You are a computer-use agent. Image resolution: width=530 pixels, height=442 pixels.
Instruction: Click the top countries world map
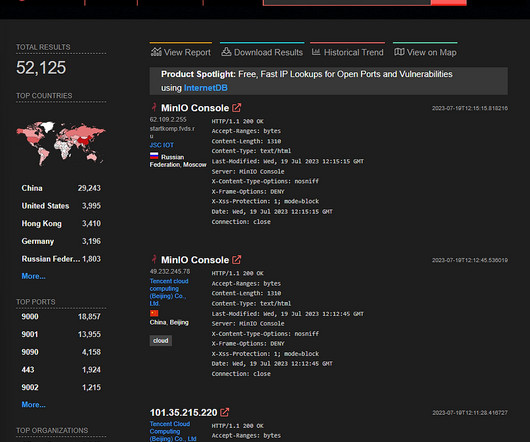tap(61, 144)
